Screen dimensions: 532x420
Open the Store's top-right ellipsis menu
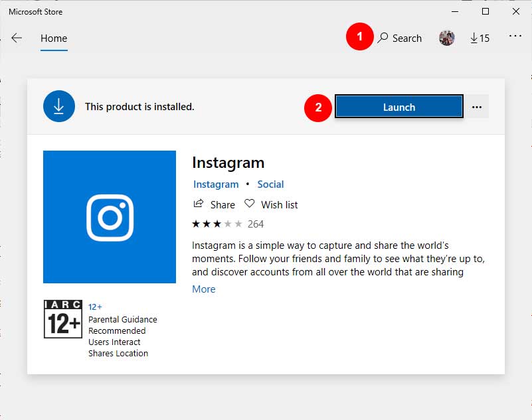point(515,36)
